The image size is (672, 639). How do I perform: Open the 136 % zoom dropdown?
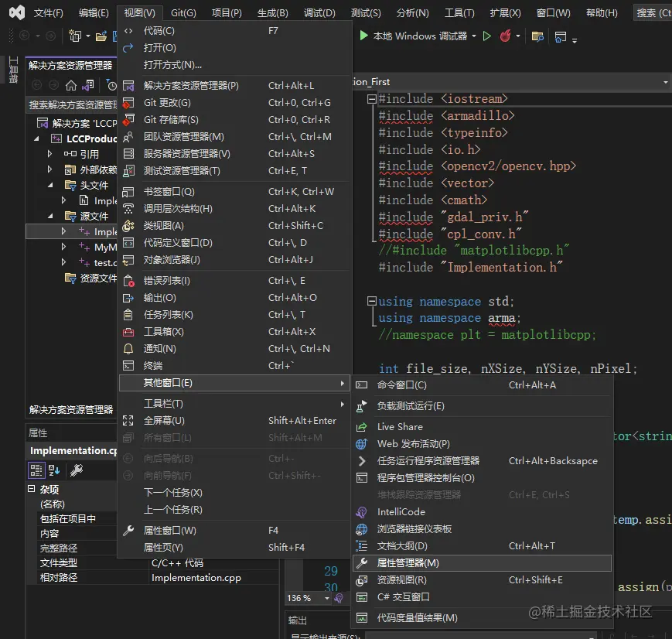[327, 598]
